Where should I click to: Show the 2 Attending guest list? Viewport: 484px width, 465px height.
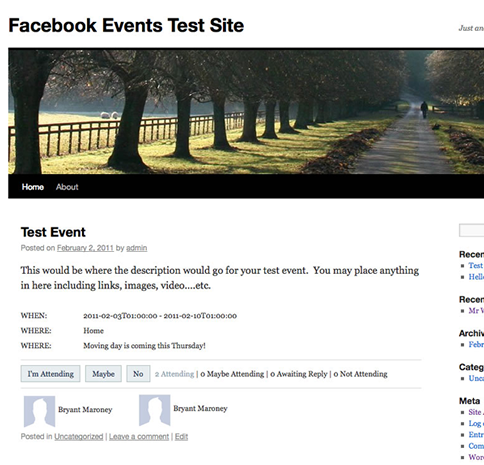(174, 374)
